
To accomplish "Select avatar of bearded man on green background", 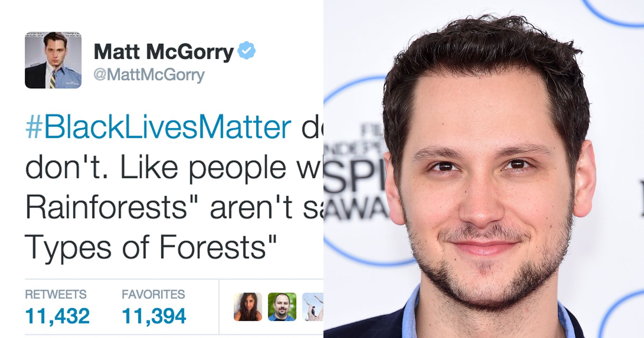I will click(x=282, y=307).
